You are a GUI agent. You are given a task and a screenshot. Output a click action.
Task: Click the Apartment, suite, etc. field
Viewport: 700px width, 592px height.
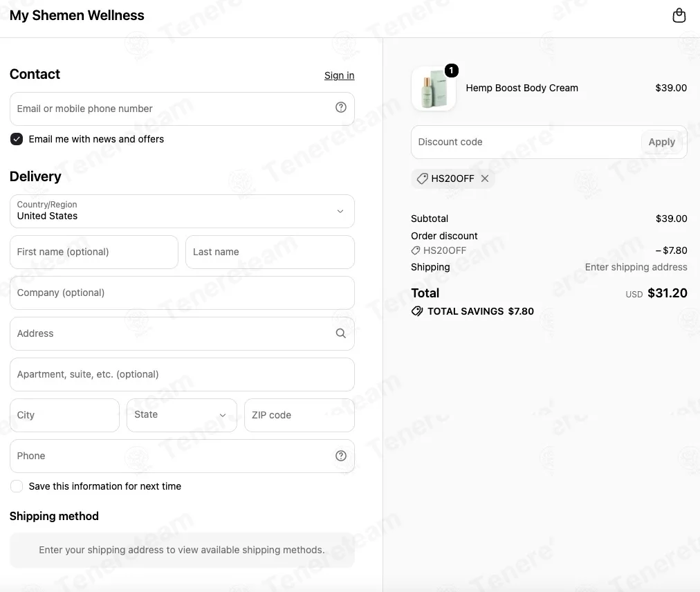point(182,374)
